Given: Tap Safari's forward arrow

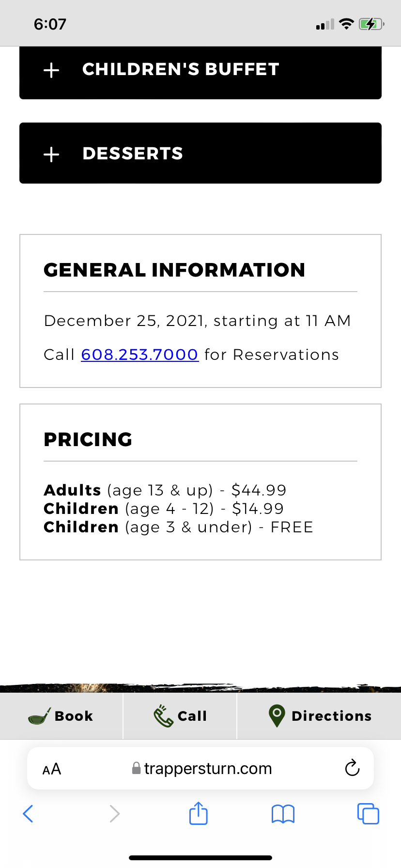Looking at the screenshot, I should (114, 813).
